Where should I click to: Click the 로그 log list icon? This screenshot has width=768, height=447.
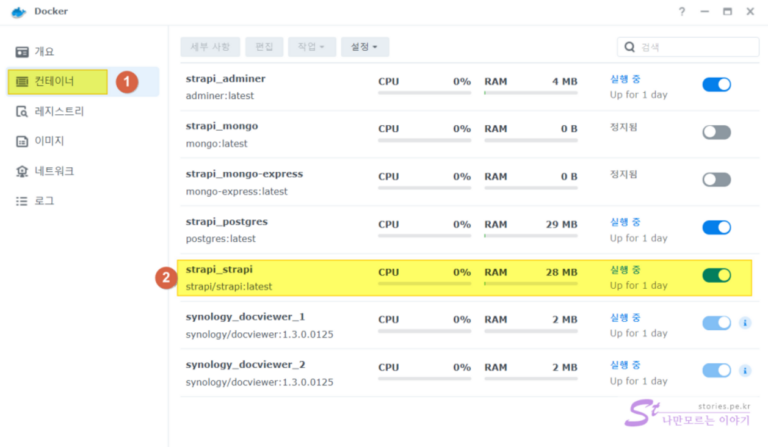[x=22, y=201]
